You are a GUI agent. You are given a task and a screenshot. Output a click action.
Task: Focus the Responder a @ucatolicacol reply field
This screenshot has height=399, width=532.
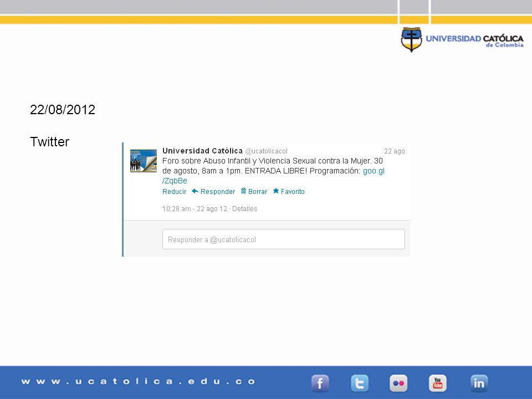[x=284, y=239]
